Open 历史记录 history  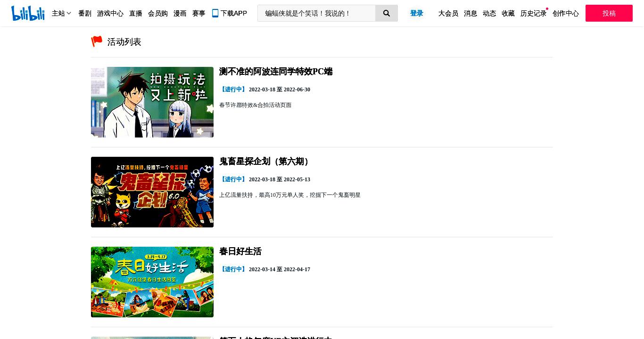(534, 13)
